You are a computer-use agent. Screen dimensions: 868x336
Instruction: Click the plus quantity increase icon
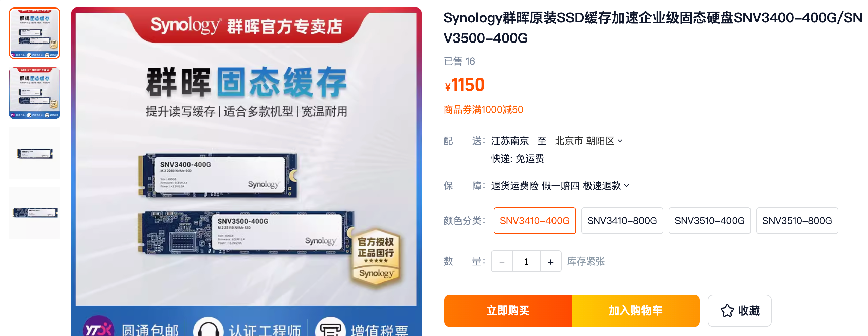[x=550, y=262]
